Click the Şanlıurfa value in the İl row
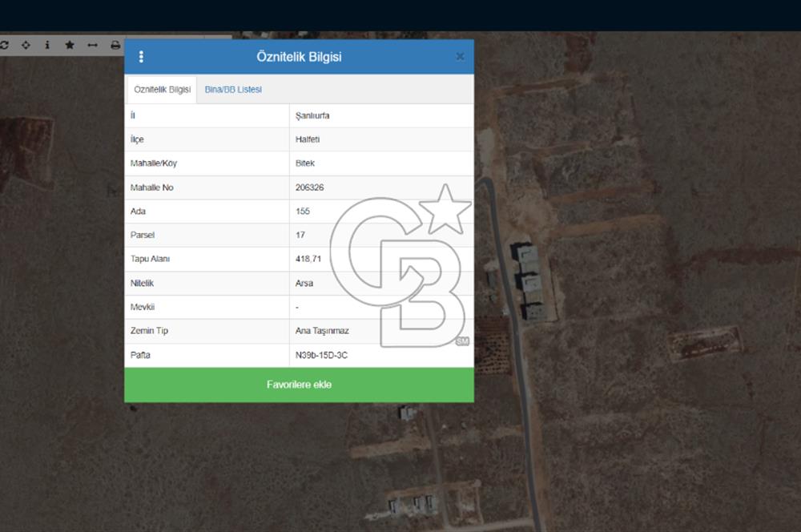The image size is (801, 532). point(312,115)
